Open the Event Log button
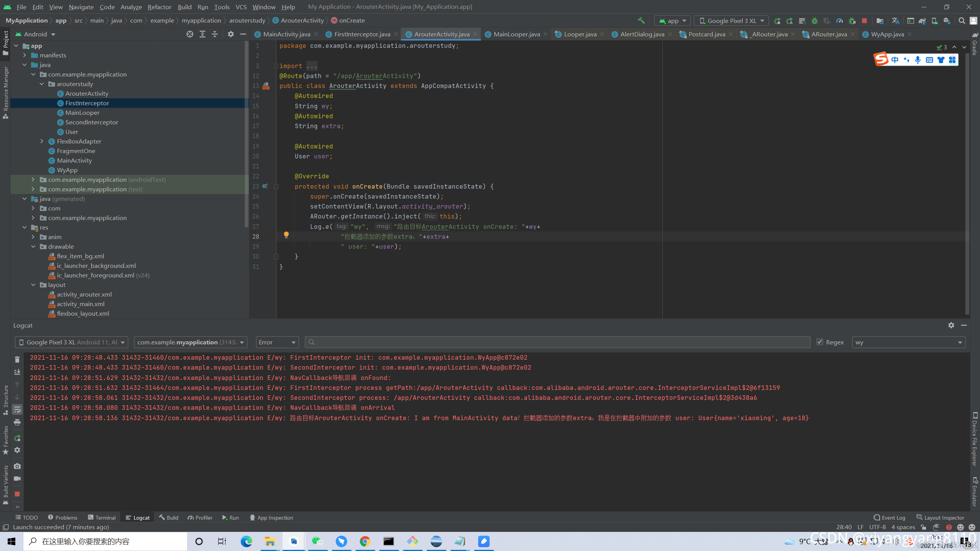 coord(889,517)
